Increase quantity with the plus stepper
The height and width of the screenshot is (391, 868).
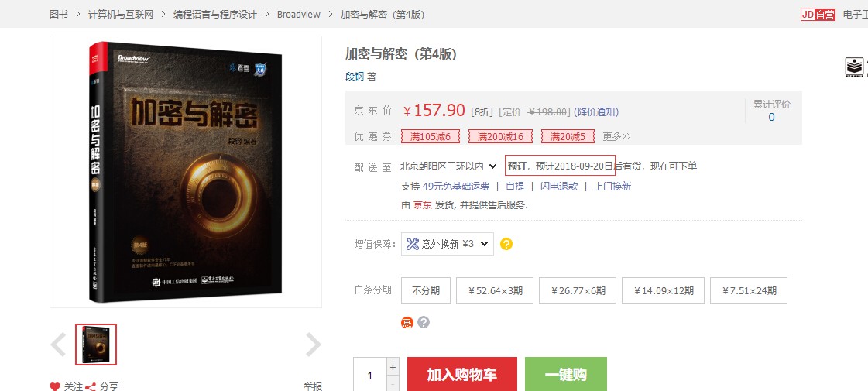click(393, 367)
